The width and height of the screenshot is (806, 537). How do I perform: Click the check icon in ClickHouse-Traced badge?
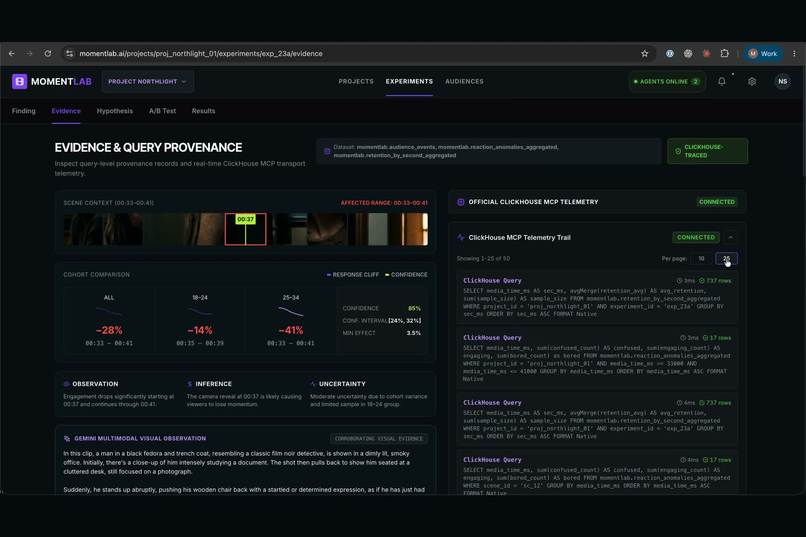(x=677, y=151)
